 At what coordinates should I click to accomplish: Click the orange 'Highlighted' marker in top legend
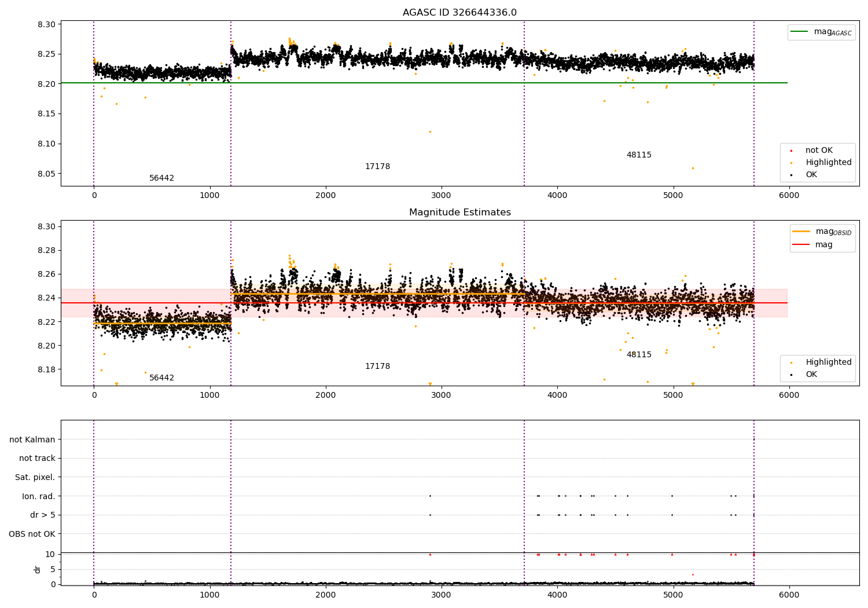point(791,163)
